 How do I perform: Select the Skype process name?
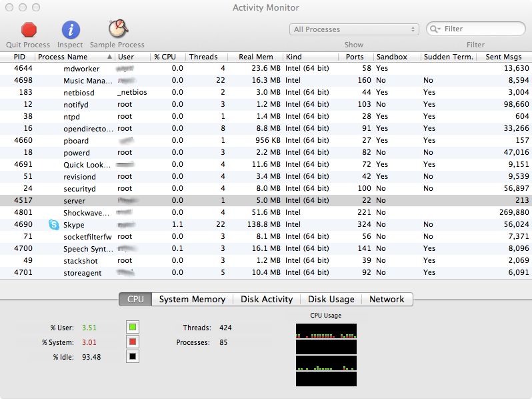73,225
